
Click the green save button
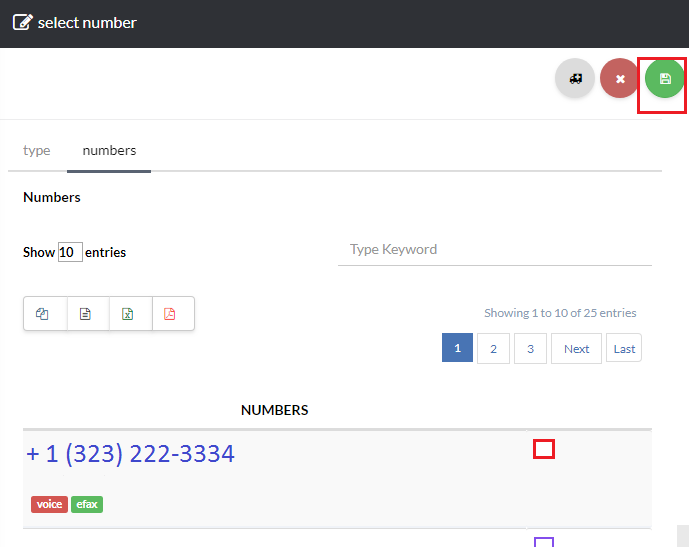[664, 78]
